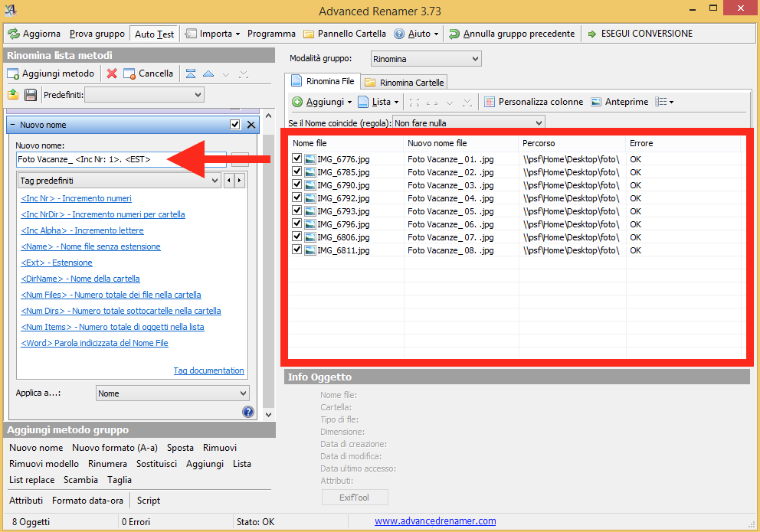760x532 pixels.
Task: Uncheck IMG_6793.jpg checkbox
Action: click(x=297, y=211)
